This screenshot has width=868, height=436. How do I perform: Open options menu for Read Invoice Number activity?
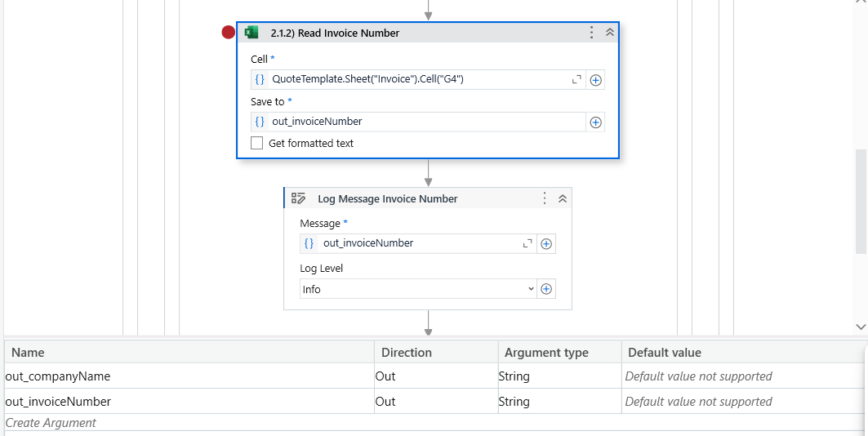(x=592, y=33)
